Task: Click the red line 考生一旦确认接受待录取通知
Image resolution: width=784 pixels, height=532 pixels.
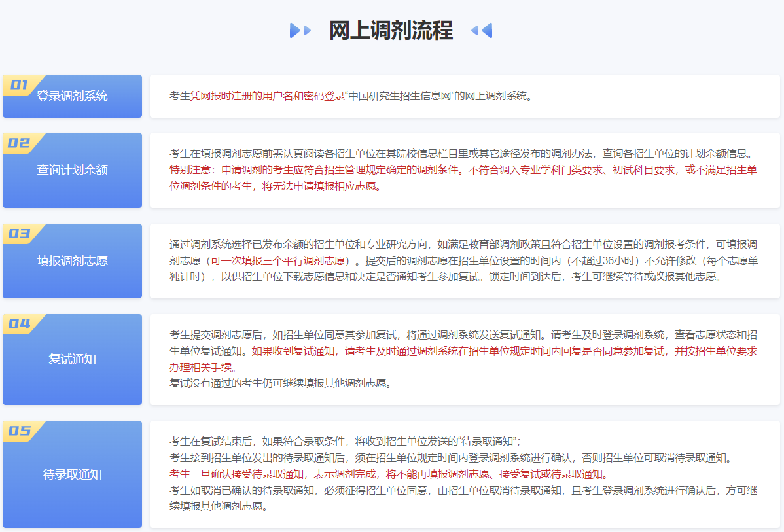Action: [x=389, y=474]
